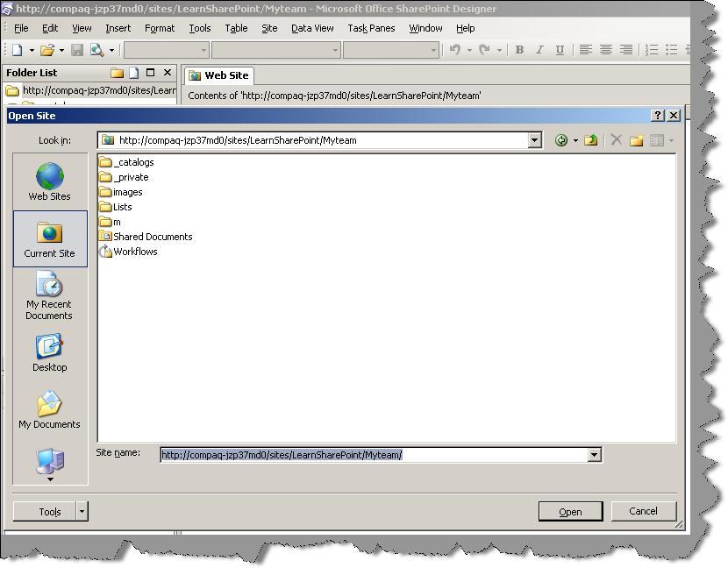Open the Table menu
Viewport: 728px width, 568px height.
236,28
